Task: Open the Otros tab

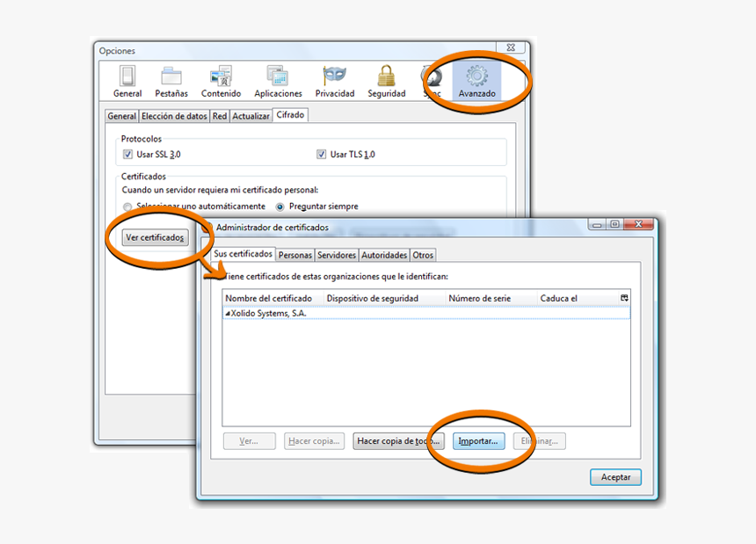Action: point(423,255)
